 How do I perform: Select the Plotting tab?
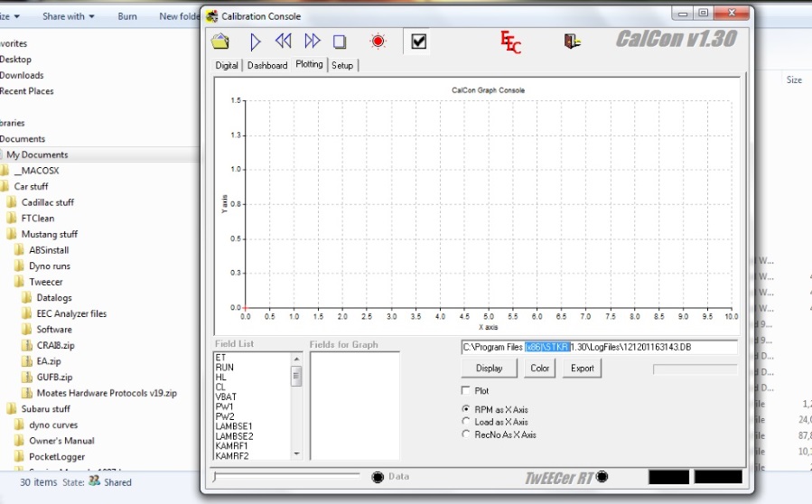pyautogui.click(x=309, y=64)
